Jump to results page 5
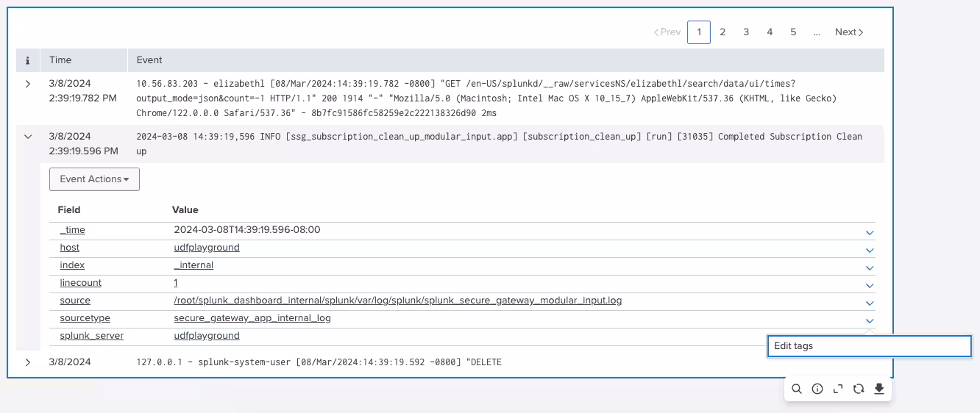The image size is (980, 413). coord(793,32)
